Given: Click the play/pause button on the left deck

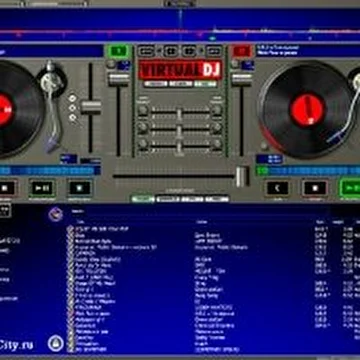Looking at the screenshot, I should (42, 188).
